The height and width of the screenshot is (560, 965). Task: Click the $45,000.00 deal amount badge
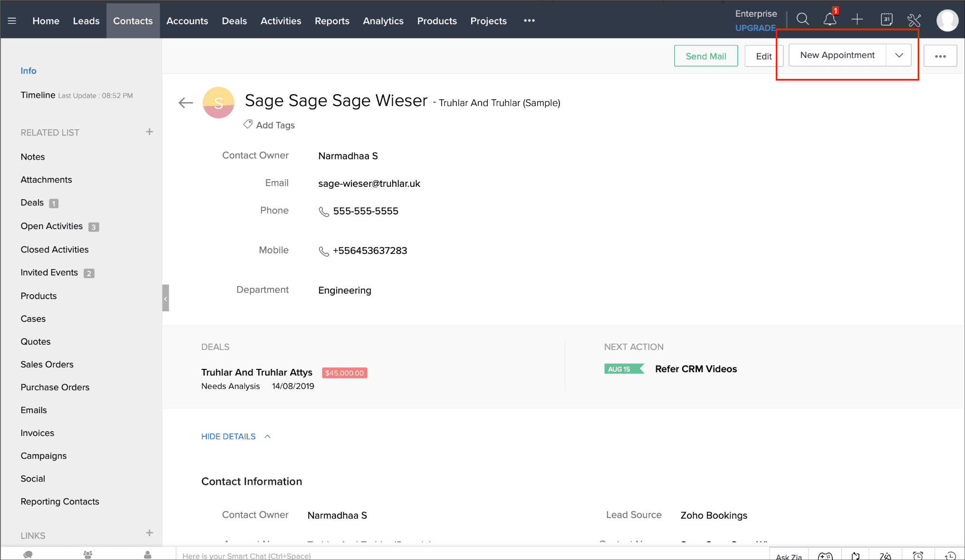coord(344,373)
